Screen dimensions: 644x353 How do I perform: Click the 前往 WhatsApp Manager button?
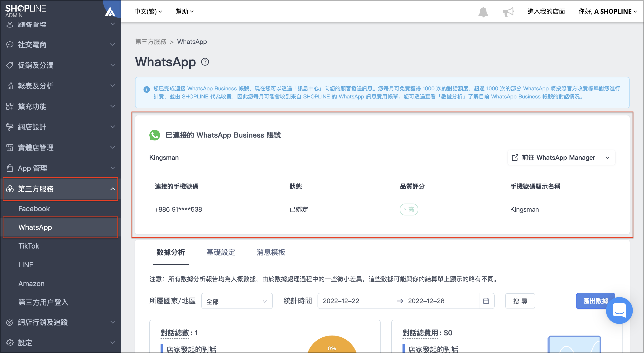click(554, 158)
